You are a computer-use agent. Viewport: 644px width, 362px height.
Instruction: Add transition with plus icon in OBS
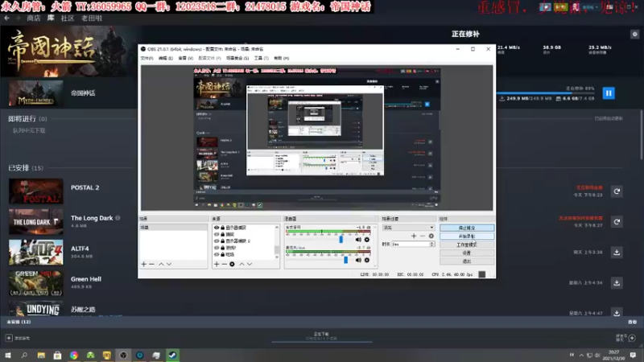(414, 236)
